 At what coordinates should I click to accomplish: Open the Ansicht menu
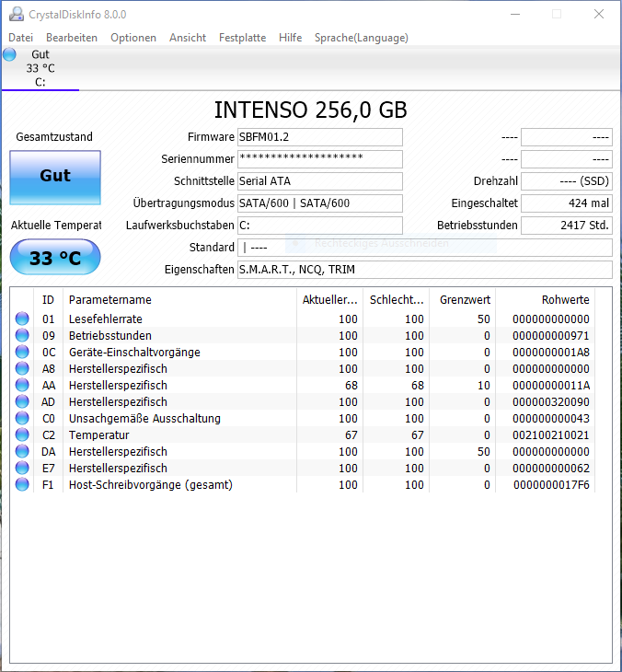(x=188, y=38)
